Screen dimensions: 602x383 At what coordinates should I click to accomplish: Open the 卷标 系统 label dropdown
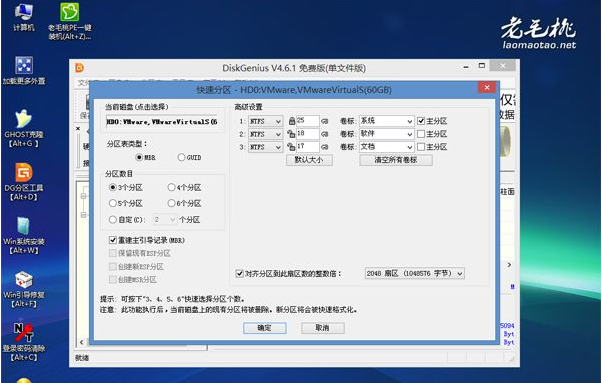pos(387,121)
